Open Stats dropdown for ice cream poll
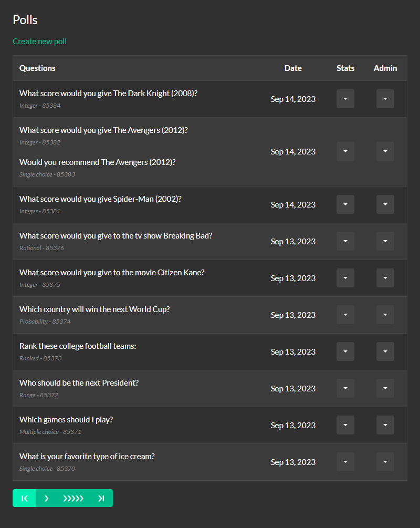 coord(345,462)
